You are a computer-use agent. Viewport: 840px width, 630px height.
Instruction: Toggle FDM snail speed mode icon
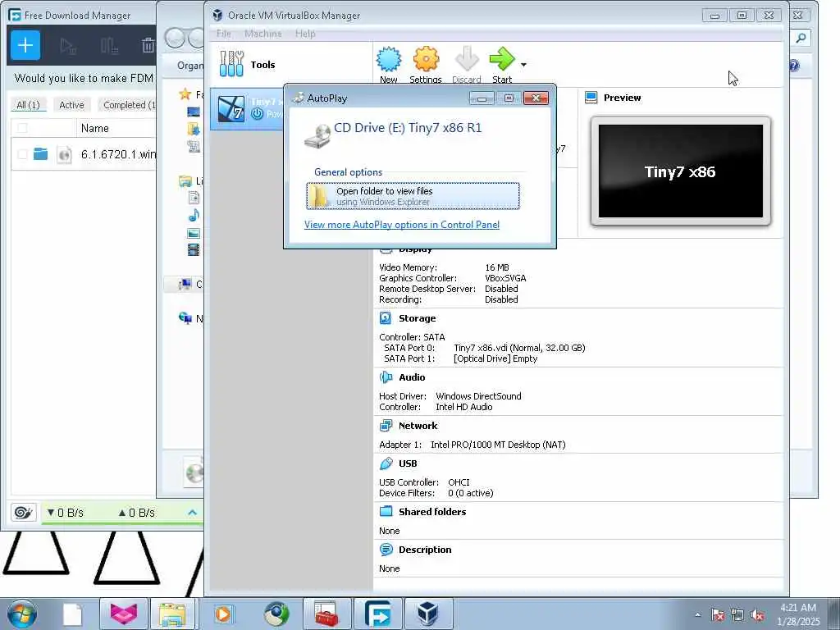23,513
